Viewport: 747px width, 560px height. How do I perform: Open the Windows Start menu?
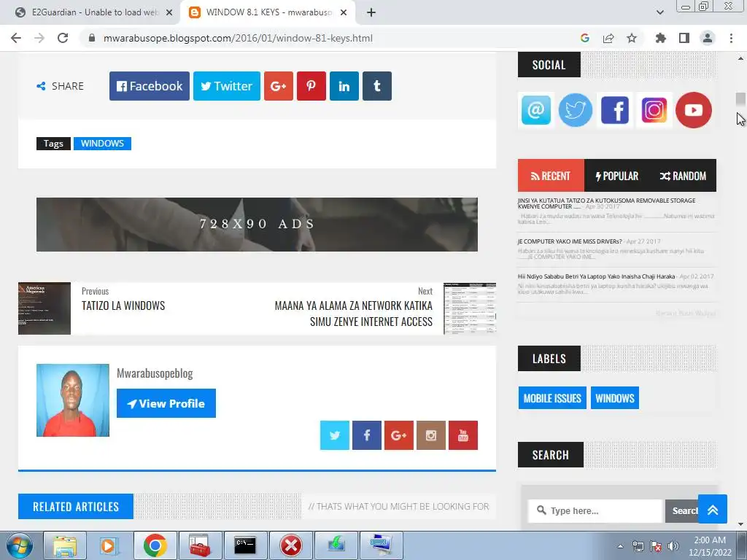click(20, 545)
